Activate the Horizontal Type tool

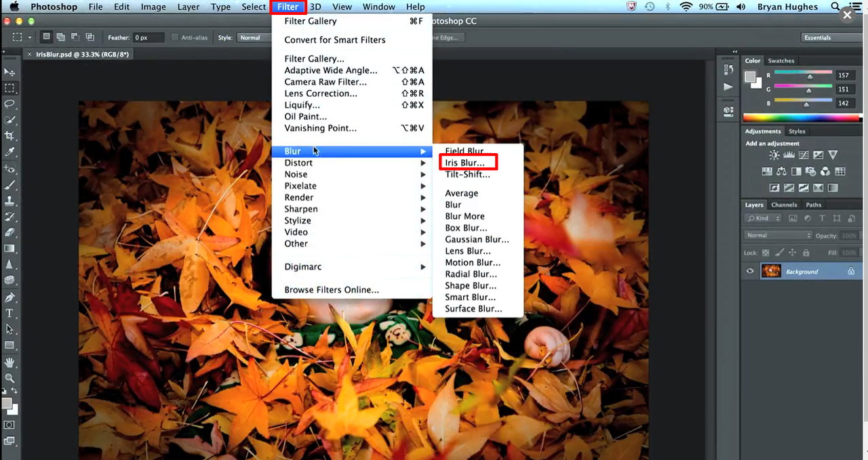pyautogui.click(x=9, y=313)
